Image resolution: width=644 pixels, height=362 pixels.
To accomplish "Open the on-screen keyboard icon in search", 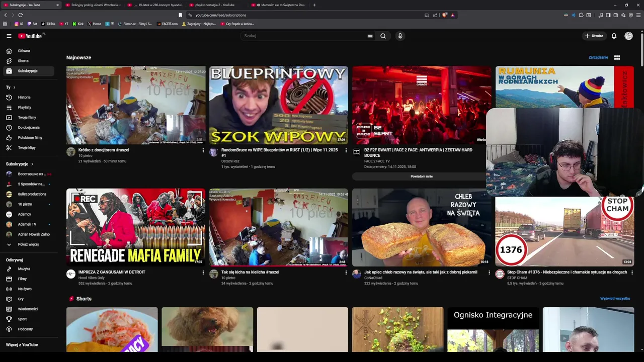I will pyautogui.click(x=370, y=36).
